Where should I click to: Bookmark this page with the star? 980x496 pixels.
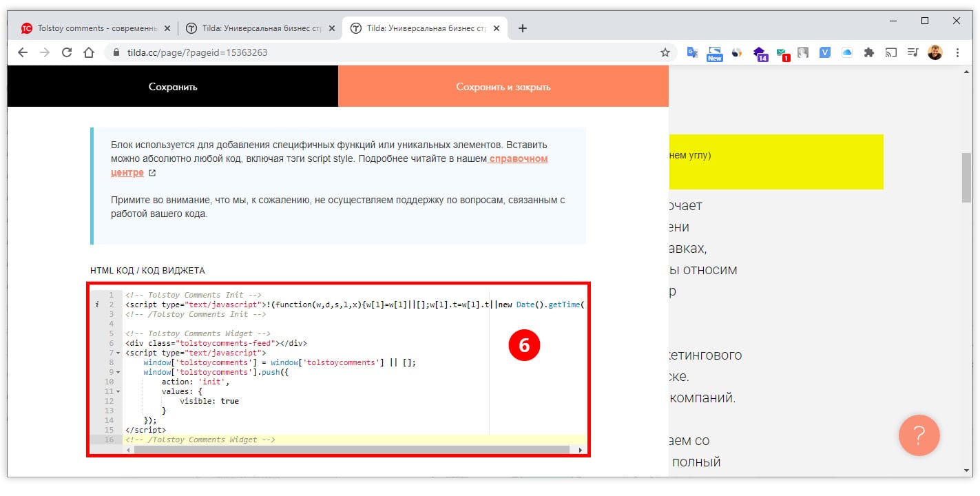[x=665, y=52]
